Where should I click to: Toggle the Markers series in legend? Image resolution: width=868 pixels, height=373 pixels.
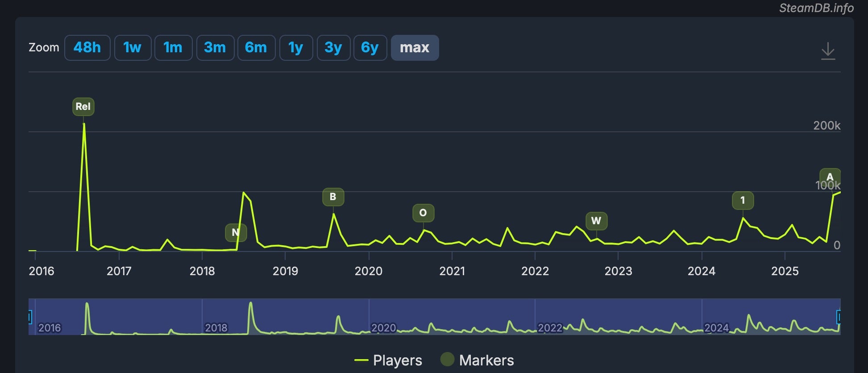pos(477,360)
